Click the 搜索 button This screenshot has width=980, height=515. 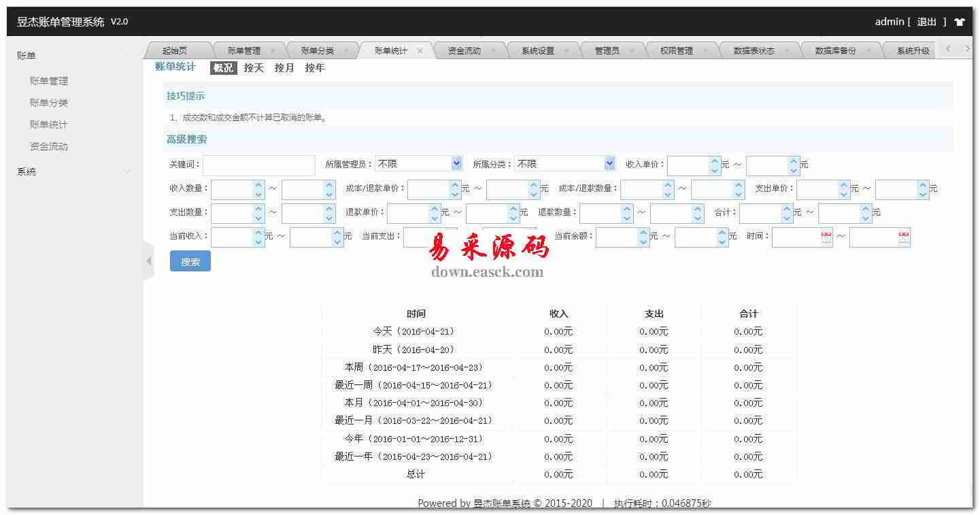pyautogui.click(x=190, y=261)
